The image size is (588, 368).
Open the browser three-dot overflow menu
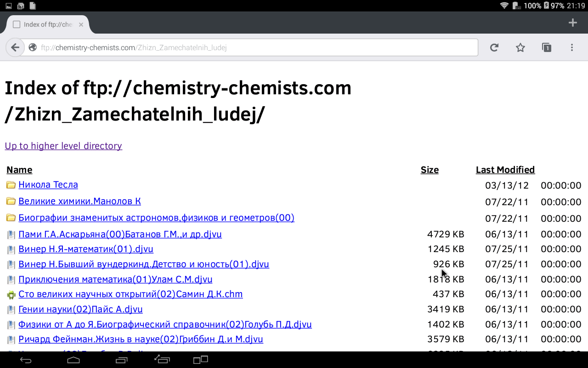point(572,47)
